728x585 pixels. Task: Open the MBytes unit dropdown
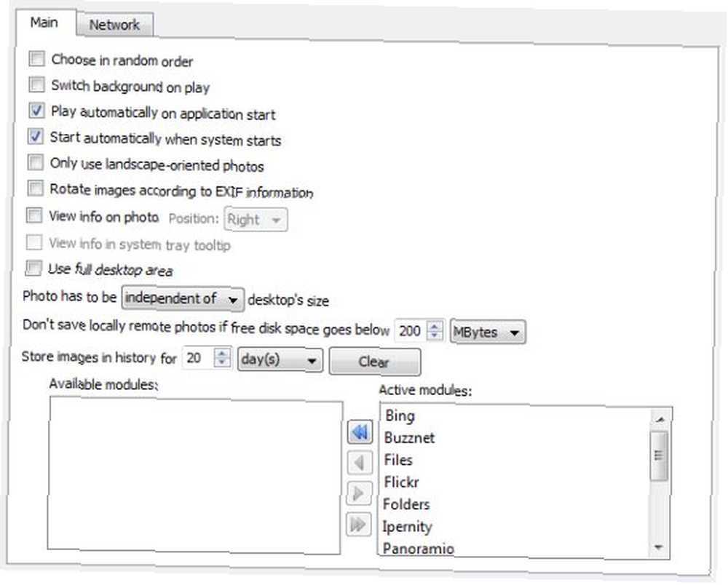488,333
